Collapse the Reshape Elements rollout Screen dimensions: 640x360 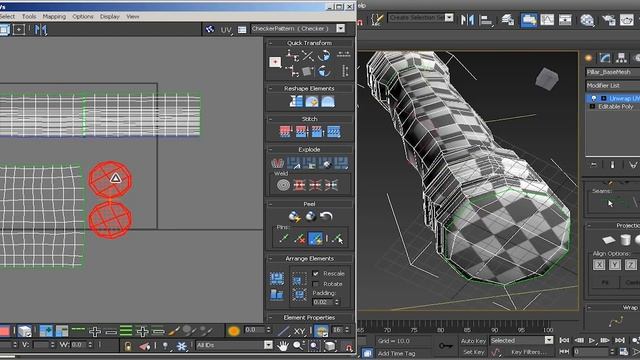pyautogui.click(x=270, y=88)
